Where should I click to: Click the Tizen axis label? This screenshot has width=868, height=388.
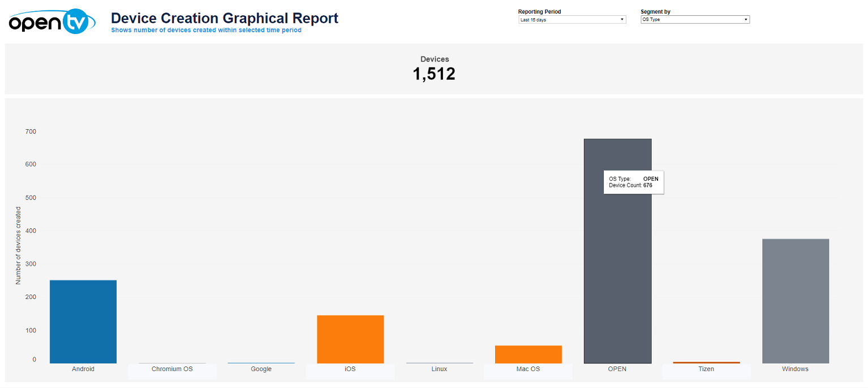tap(706, 369)
